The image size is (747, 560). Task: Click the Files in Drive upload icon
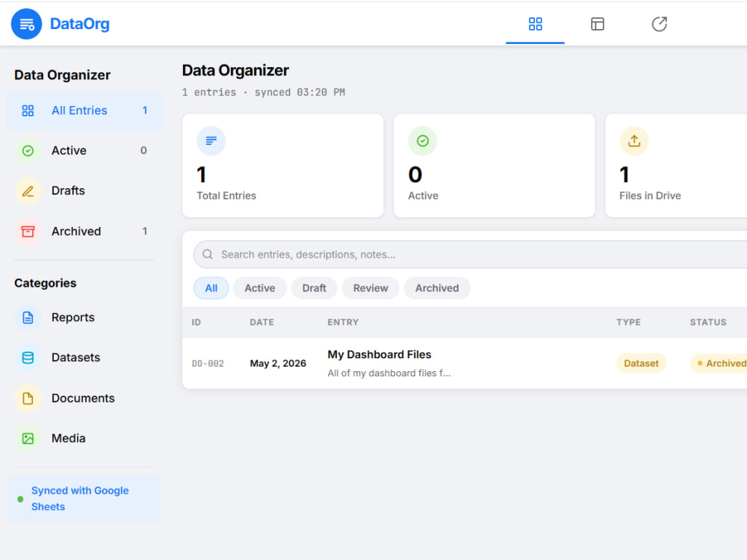(634, 141)
